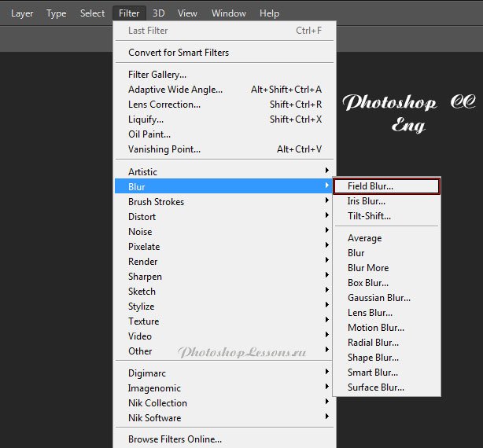This screenshot has height=448, width=483.
Task: Open the Noise filter submenu
Action: (x=140, y=232)
